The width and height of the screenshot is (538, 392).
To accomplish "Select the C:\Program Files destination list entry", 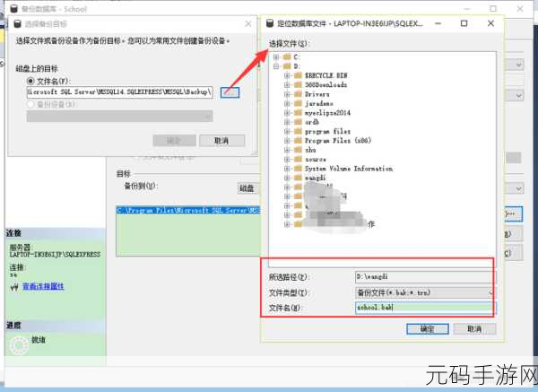I will [188, 210].
